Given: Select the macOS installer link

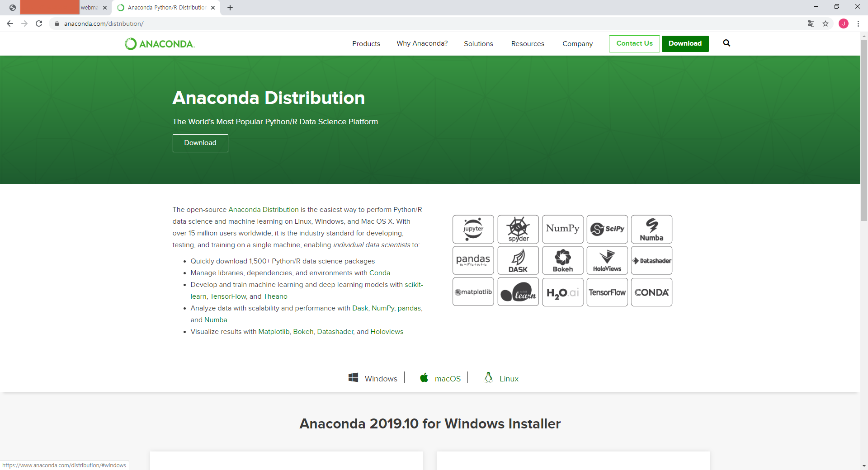Looking at the screenshot, I should coord(448,379).
